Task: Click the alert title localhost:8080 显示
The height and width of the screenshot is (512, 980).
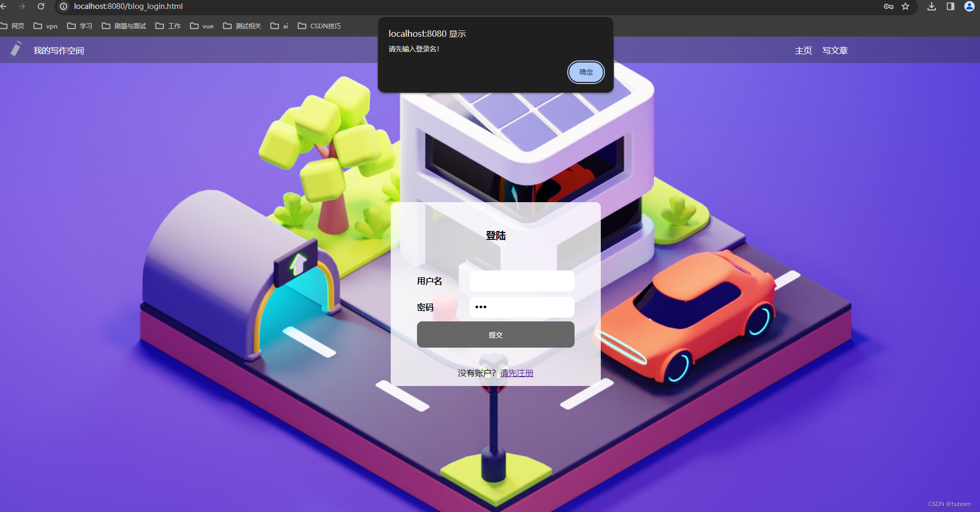Action: [x=428, y=34]
